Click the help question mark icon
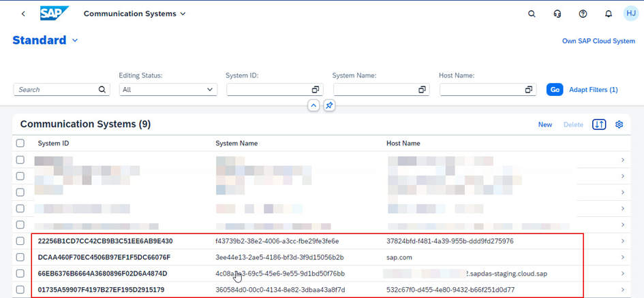 [583, 14]
